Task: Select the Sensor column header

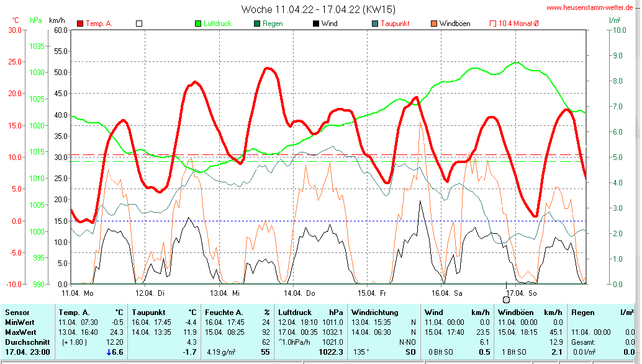Action: 18,313
